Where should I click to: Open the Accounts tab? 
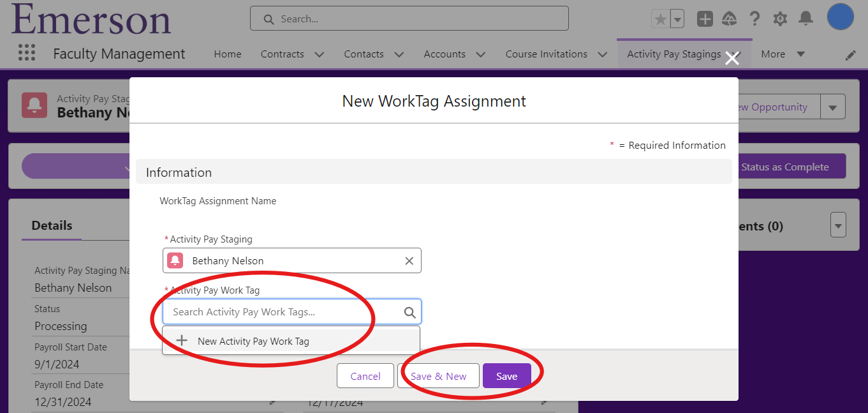[x=445, y=54]
